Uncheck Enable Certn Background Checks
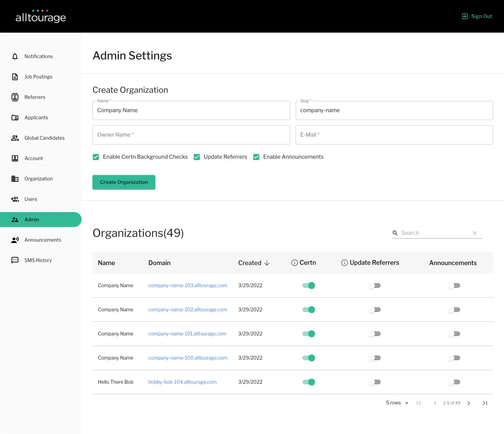Screen dimensions: 504x434 click(96, 157)
